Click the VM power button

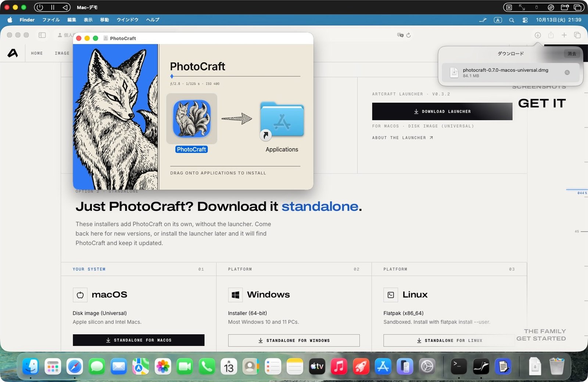(x=40, y=7)
